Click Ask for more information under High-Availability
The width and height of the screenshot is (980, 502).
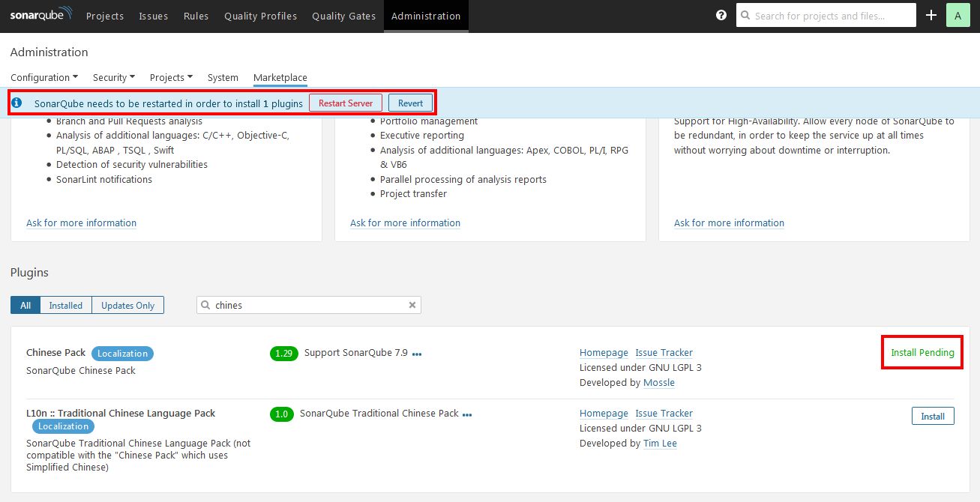(x=729, y=223)
